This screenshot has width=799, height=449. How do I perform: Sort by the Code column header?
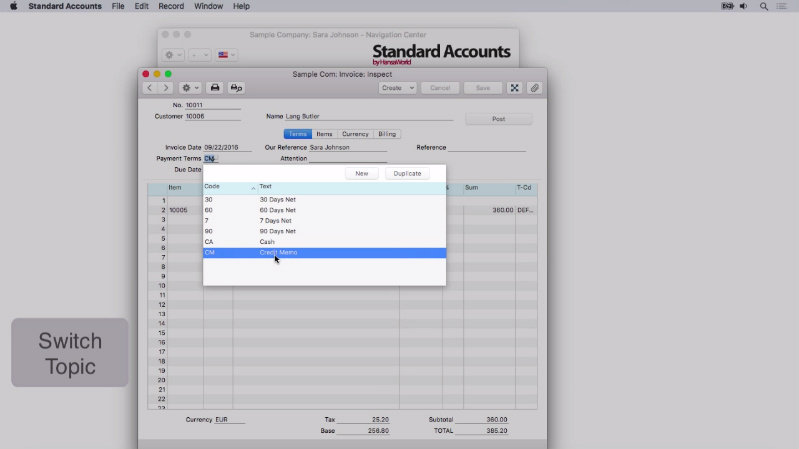tap(230, 187)
